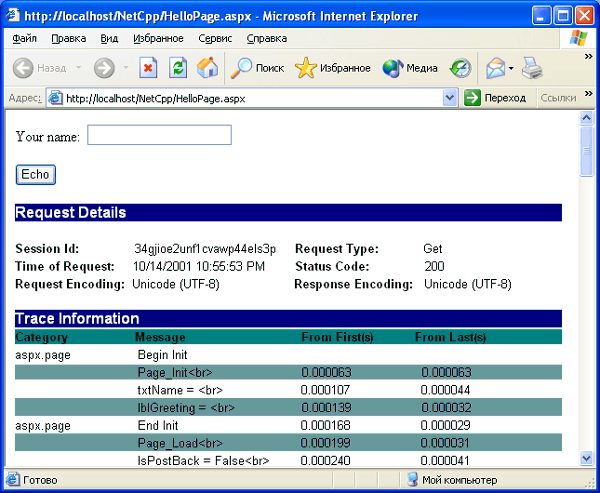Click the Ссылки links toolbar label
The image size is (600, 493).
click(x=557, y=98)
